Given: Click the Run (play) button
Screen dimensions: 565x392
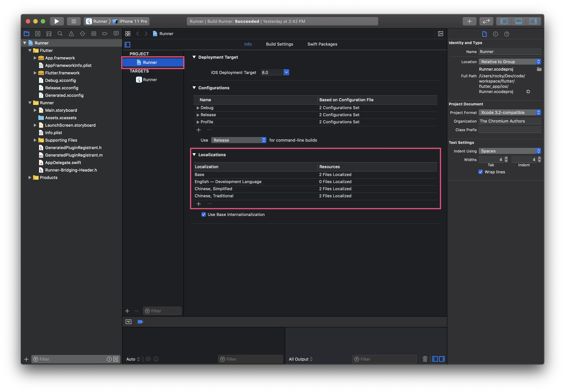Looking at the screenshot, I should [57, 21].
